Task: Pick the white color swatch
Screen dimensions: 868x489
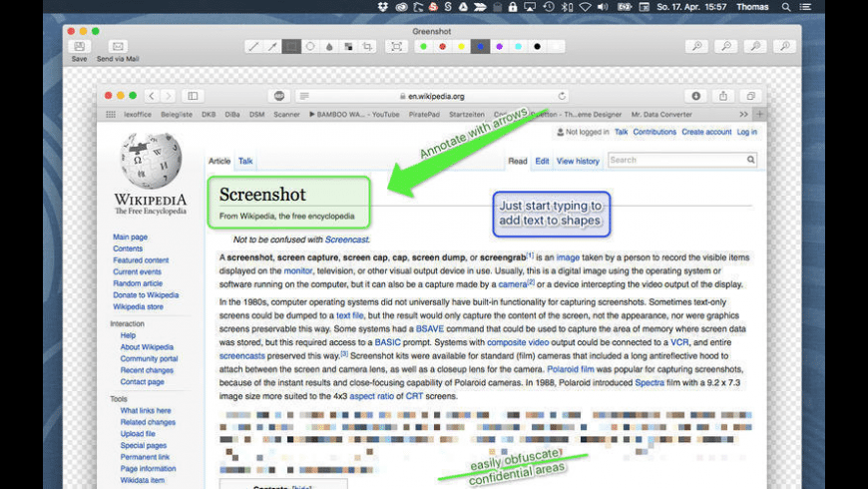Action: coord(556,47)
